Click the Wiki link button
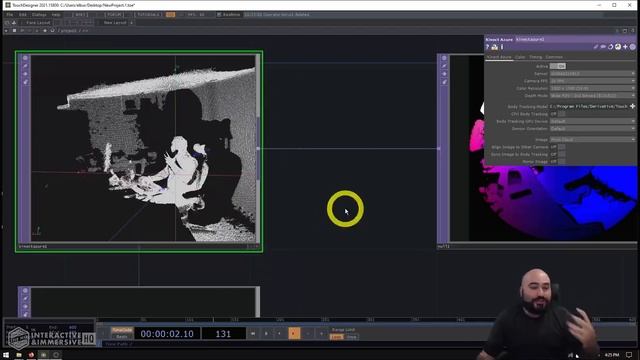This screenshot has width=640, height=360. tap(80, 14)
